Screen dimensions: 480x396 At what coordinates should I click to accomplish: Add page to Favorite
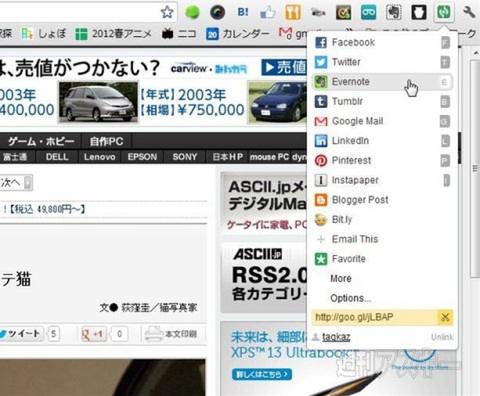click(x=382, y=259)
